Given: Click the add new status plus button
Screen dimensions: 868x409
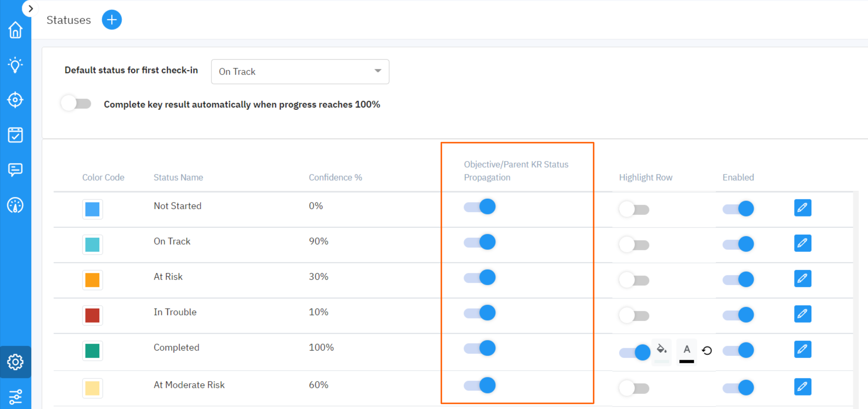Looking at the screenshot, I should click(x=112, y=20).
